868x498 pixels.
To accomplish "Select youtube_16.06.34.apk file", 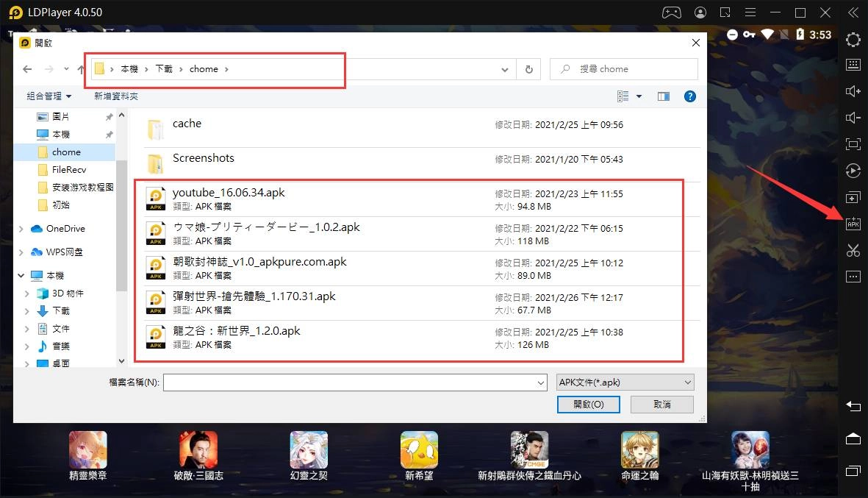I will [x=229, y=193].
